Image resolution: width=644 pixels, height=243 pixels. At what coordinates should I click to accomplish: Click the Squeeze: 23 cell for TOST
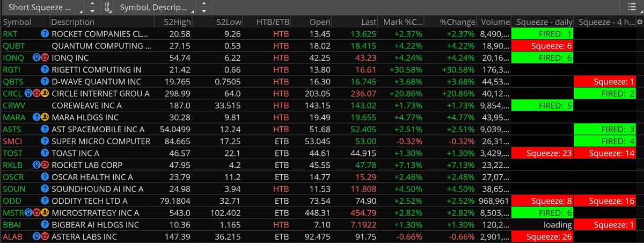coord(543,153)
